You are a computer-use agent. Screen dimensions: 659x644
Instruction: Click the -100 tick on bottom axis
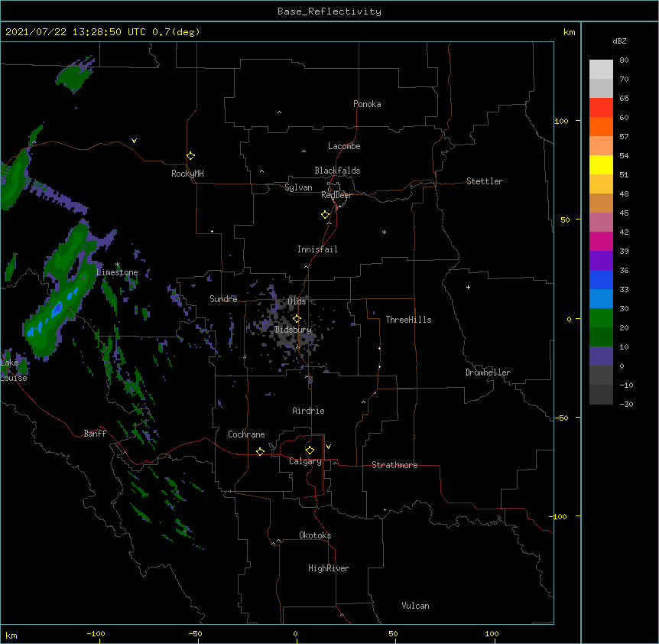tap(96, 634)
